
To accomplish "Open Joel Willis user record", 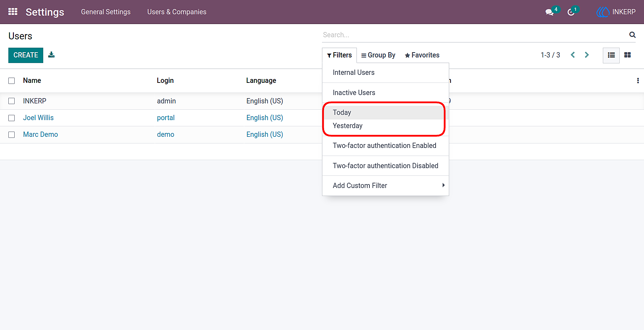I will tap(38, 118).
